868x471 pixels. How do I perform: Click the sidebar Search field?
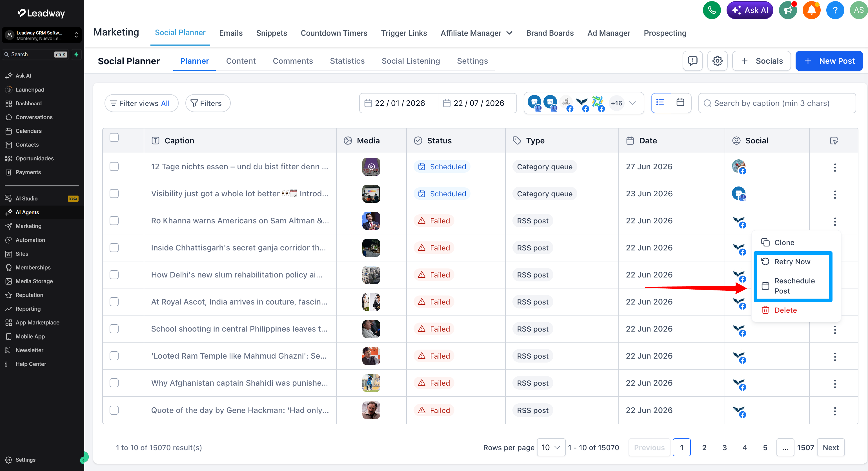coord(35,54)
